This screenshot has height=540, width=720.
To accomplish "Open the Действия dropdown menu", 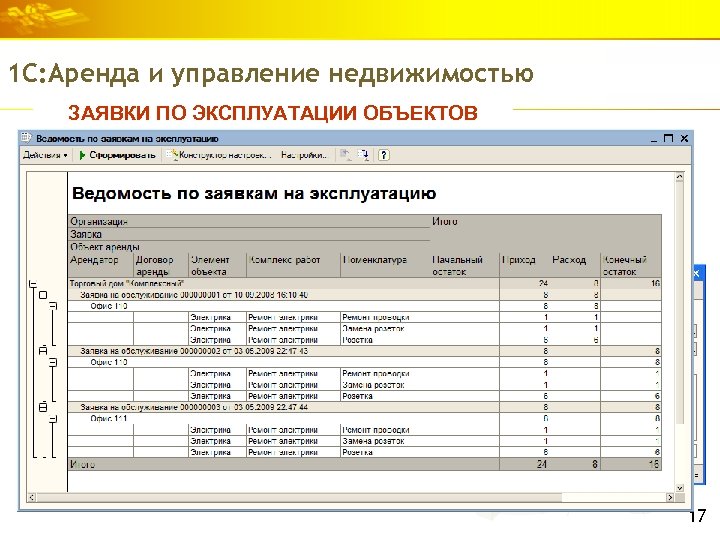I will [x=45, y=155].
